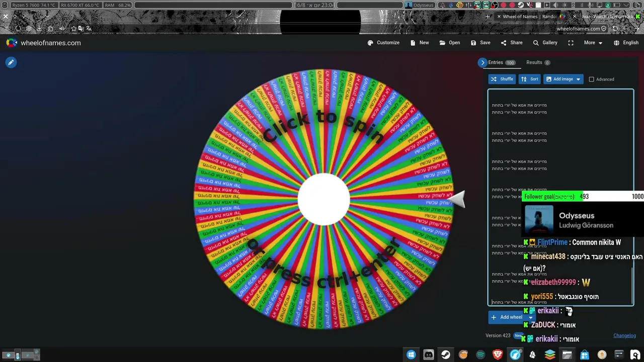The image size is (644, 362).
Task: Open the stacked layers app on taskbar
Action: tap(550, 354)
